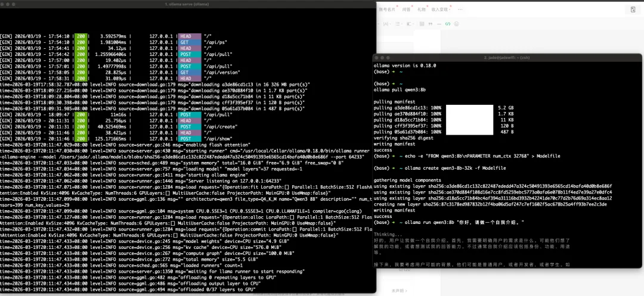
Task: Click the 1.255966406s latency value
Action: (110, 54)
